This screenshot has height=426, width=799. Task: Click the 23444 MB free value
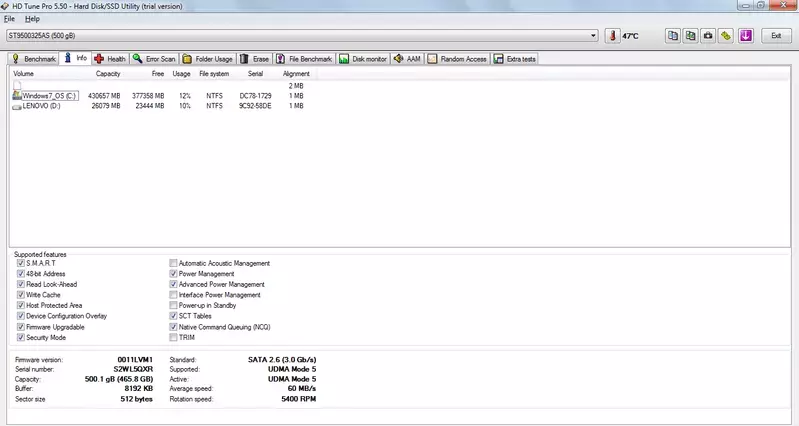coord(150,106)
